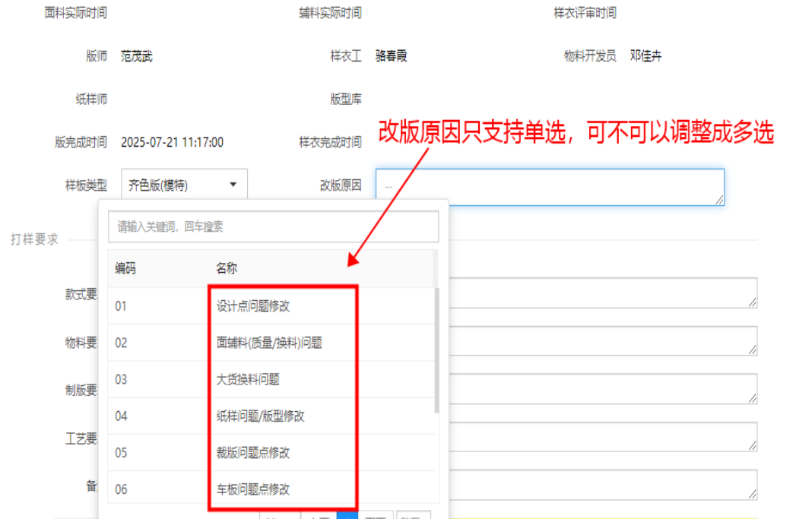Click the 齐色版(模特) selected value
This screenshot has height=519, width=812.
[159, 185]
